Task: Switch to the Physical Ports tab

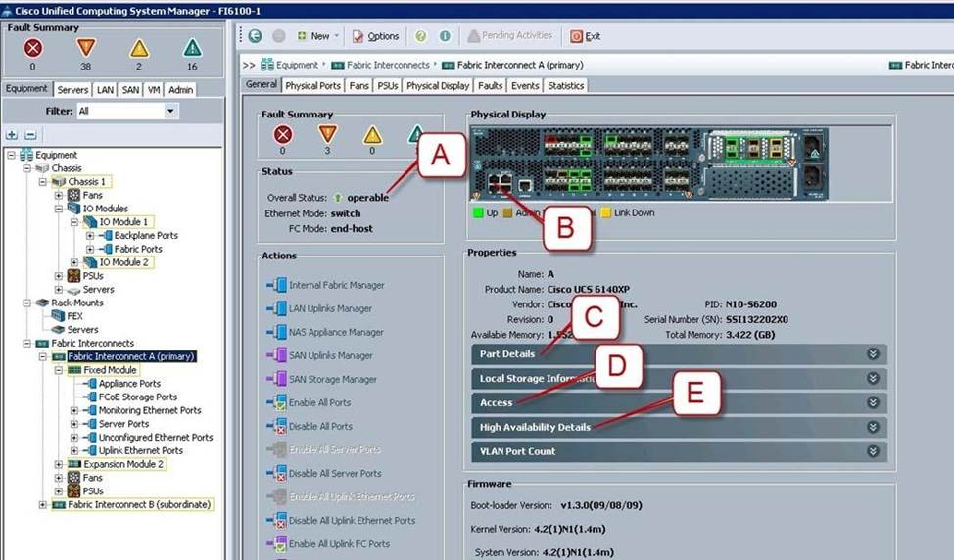Action: click(x=313, y=86)
